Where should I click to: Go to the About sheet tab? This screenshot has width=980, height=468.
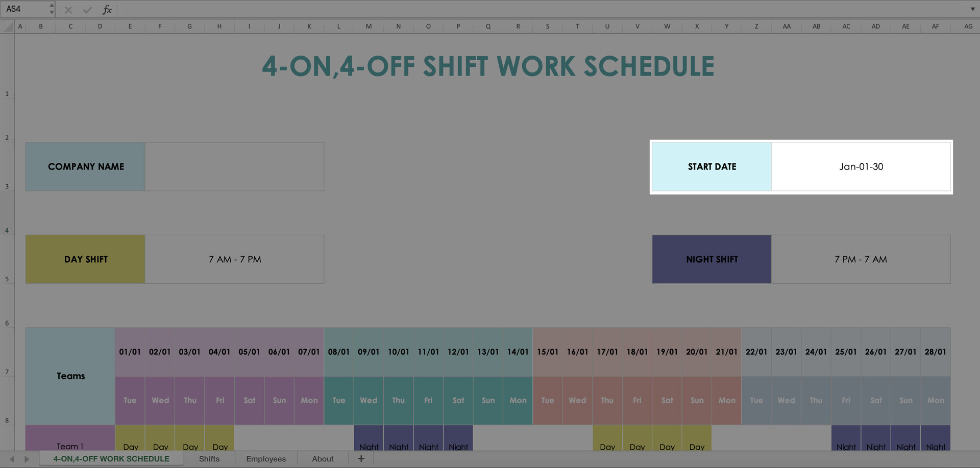pos(323,459)
